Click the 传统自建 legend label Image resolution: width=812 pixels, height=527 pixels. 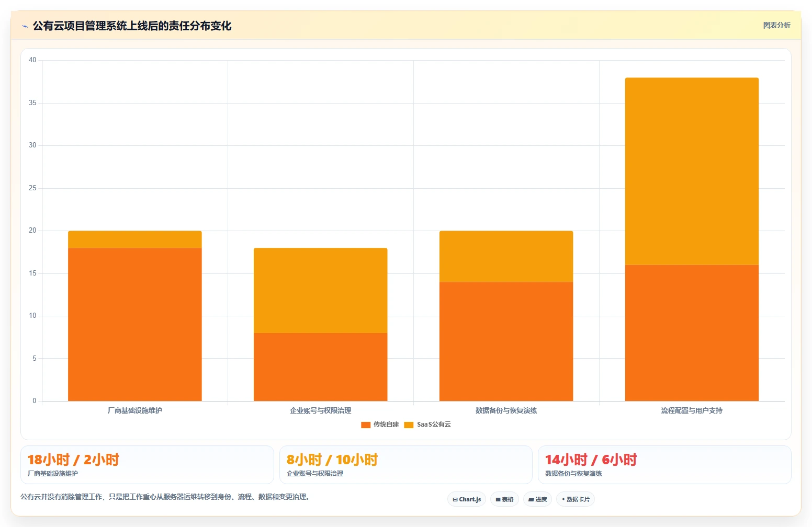[386, 425]
